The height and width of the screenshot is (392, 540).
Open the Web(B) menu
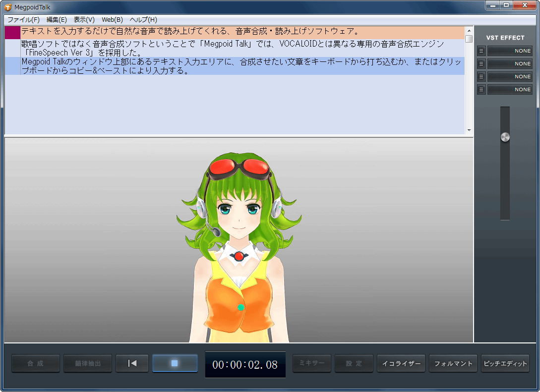[112, 20]
